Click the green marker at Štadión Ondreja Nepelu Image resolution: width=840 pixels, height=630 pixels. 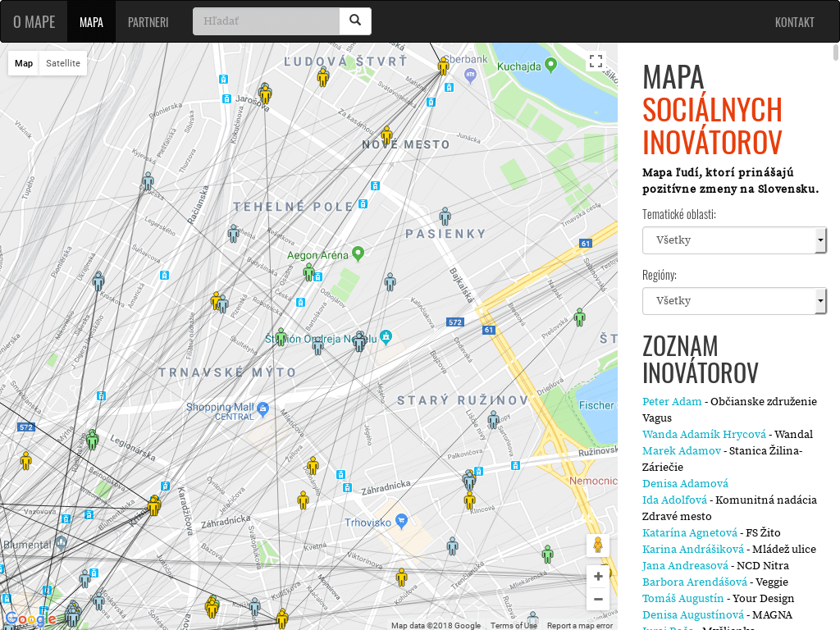pos(281,337)
